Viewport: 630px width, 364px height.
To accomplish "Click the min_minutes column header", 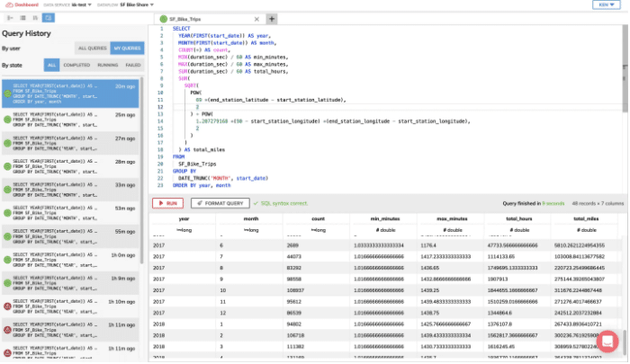I will [385, 218].
